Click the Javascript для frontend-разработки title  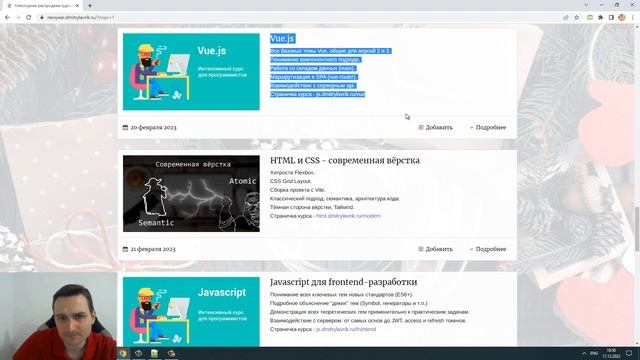343,282
